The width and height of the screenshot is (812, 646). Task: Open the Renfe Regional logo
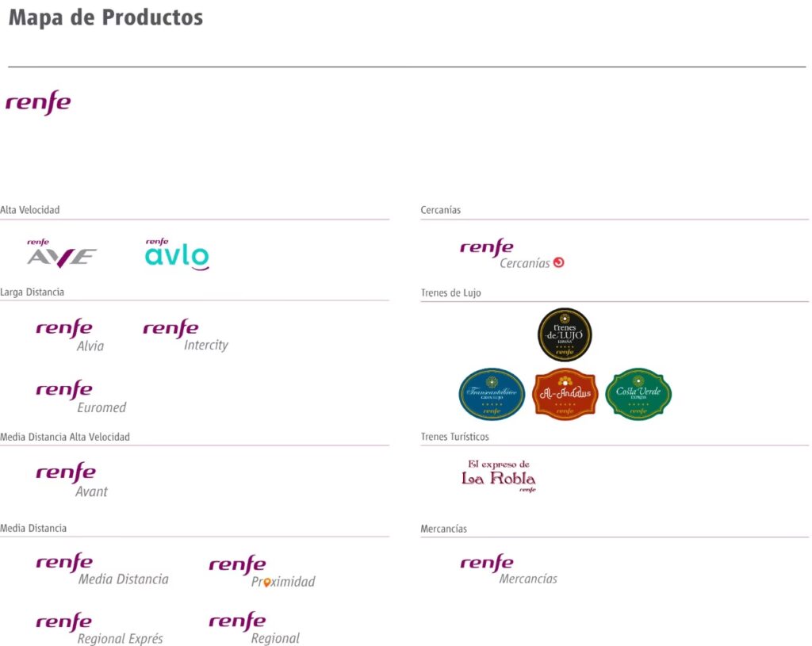[x=255, y=629]
